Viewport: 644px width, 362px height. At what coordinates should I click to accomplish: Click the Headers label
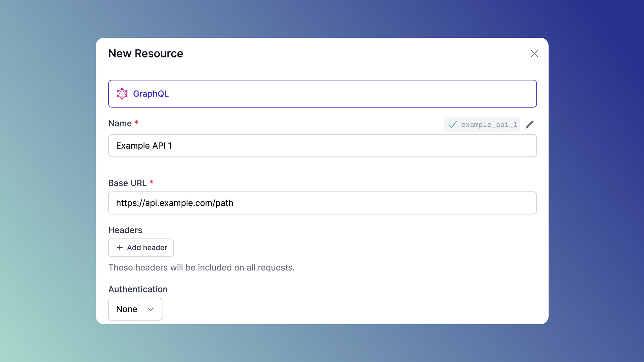[x=125, y=230]
